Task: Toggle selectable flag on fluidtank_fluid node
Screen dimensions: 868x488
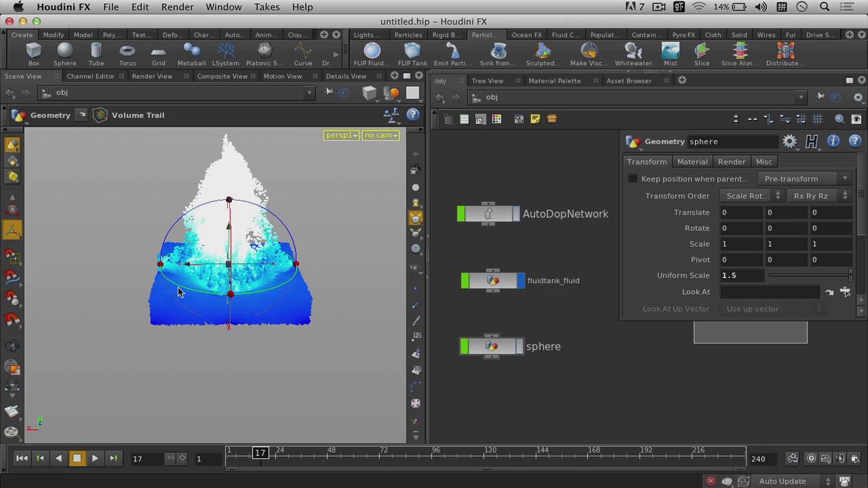Action: pyautogui.click(x=465, y=281)
